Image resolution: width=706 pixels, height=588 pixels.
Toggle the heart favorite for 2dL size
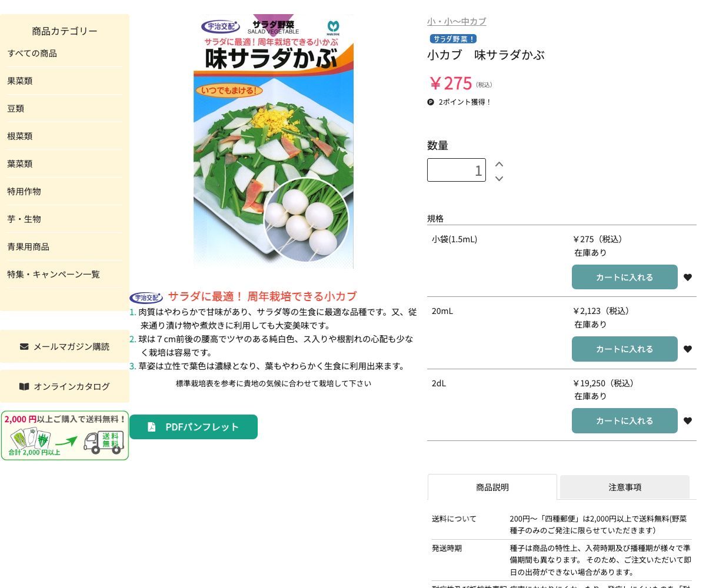[x=688, y=420]
